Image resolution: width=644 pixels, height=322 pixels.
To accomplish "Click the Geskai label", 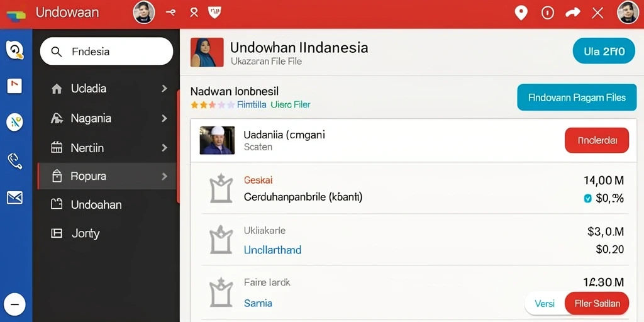I will (258, 180).
